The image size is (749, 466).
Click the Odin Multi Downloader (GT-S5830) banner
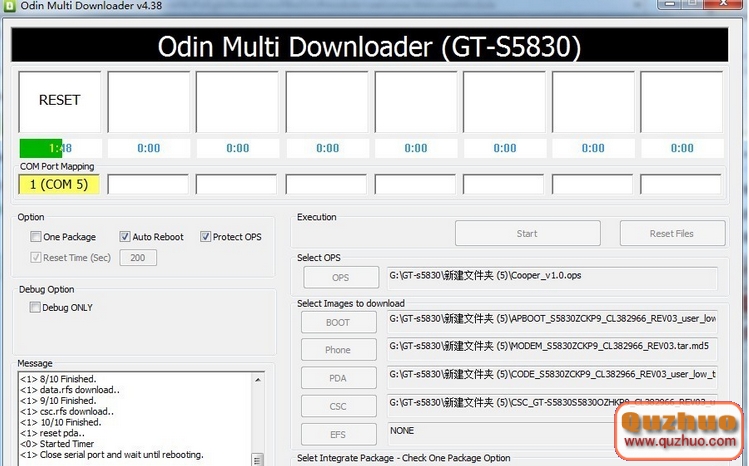tap(370, 45)
